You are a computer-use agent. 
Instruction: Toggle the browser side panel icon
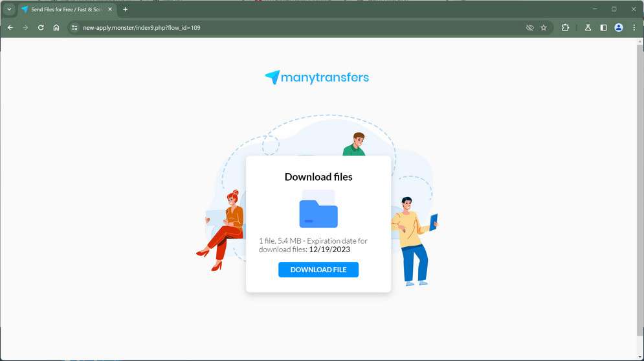(x=603, y=28)
